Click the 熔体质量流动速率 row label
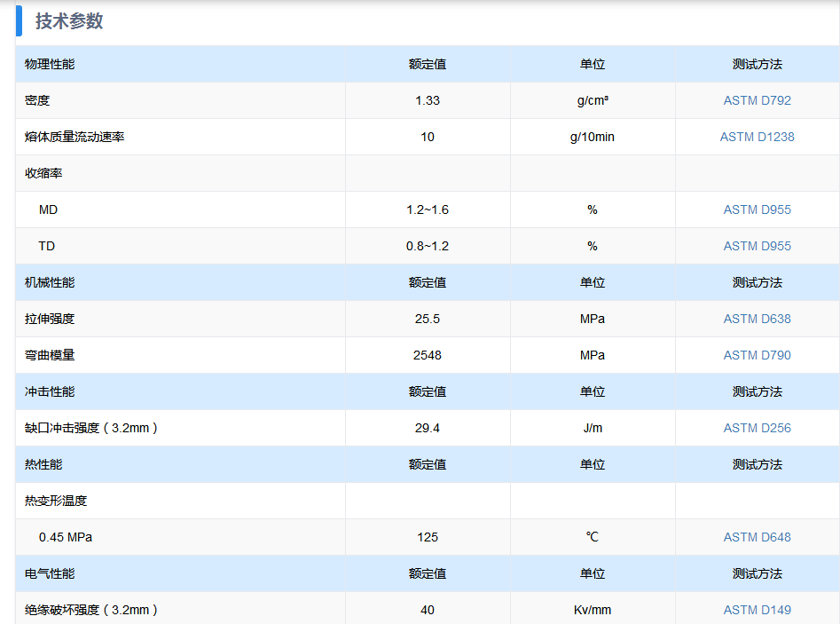 click(75, 137)
